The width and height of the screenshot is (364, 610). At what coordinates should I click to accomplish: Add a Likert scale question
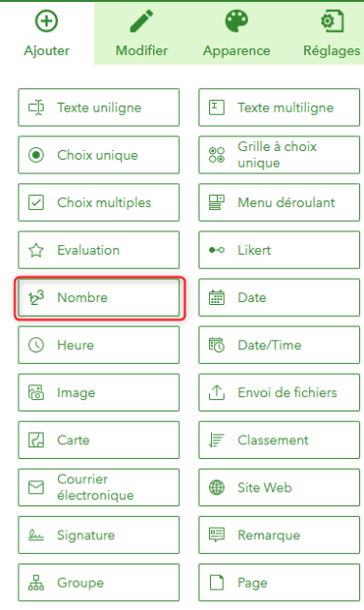pyautogui.click(x=279, y=250)
